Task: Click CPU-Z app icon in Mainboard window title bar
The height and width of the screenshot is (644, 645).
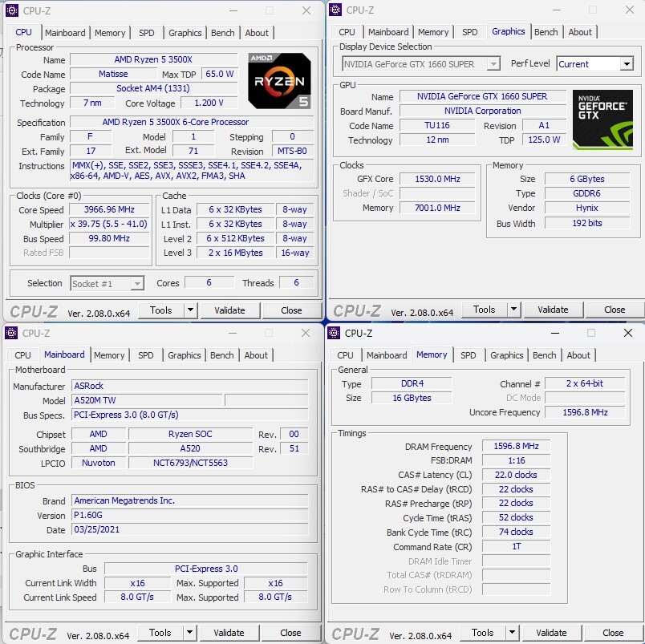Action: click(11, 333)
